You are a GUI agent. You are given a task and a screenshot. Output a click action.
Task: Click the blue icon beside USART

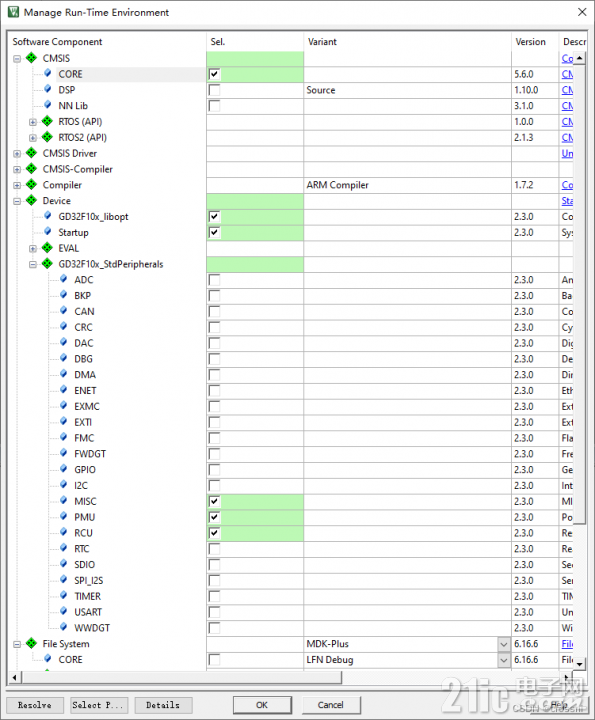tap(64, 611)
